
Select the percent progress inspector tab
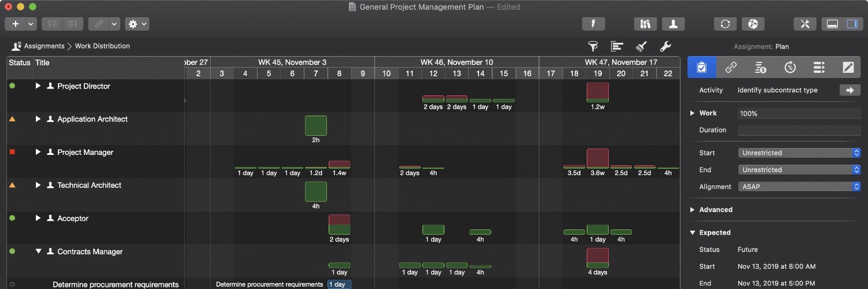pyautogui.click(x=789, y=68)
